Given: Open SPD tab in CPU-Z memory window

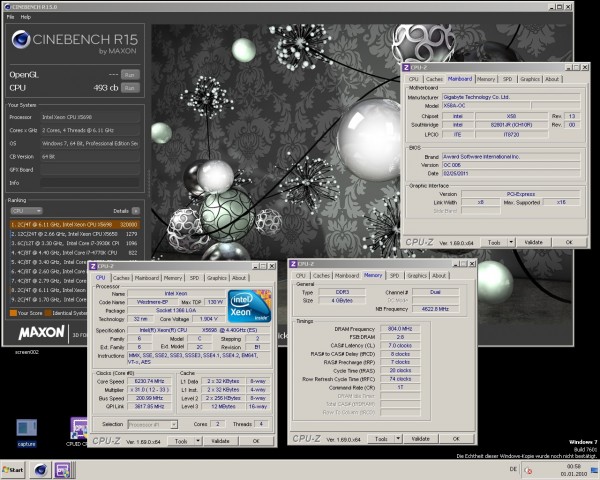Looking at the screenshot, I should click(x=395, y=276).
